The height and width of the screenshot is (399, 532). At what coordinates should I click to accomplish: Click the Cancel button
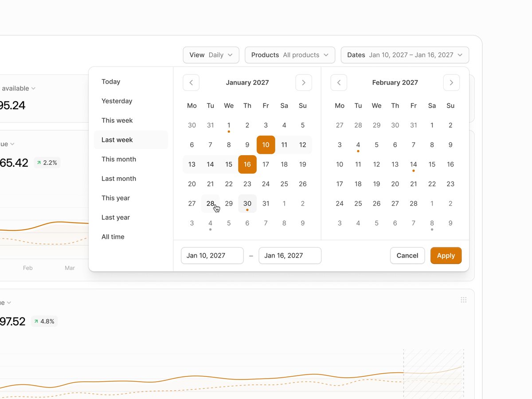407,255
